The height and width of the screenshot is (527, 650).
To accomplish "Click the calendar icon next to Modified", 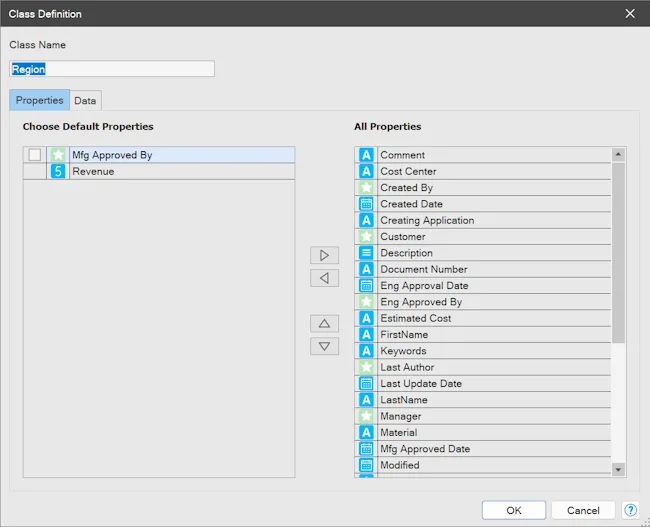I will point(366,465).
